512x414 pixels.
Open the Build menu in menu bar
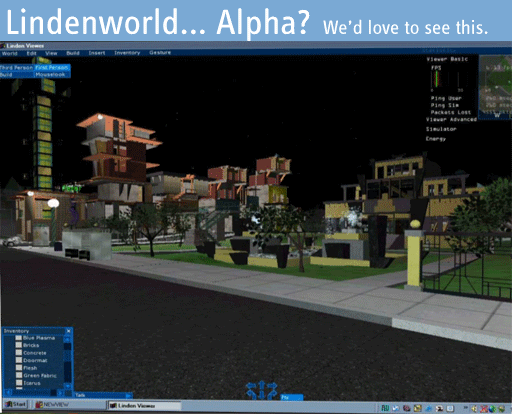73,53
